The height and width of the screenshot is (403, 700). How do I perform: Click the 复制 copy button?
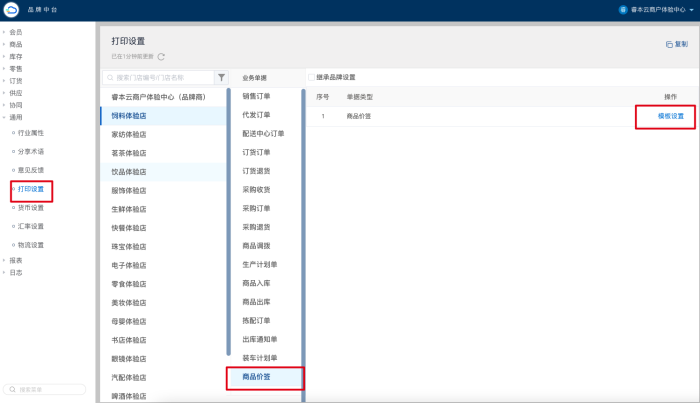pos(677,44)
